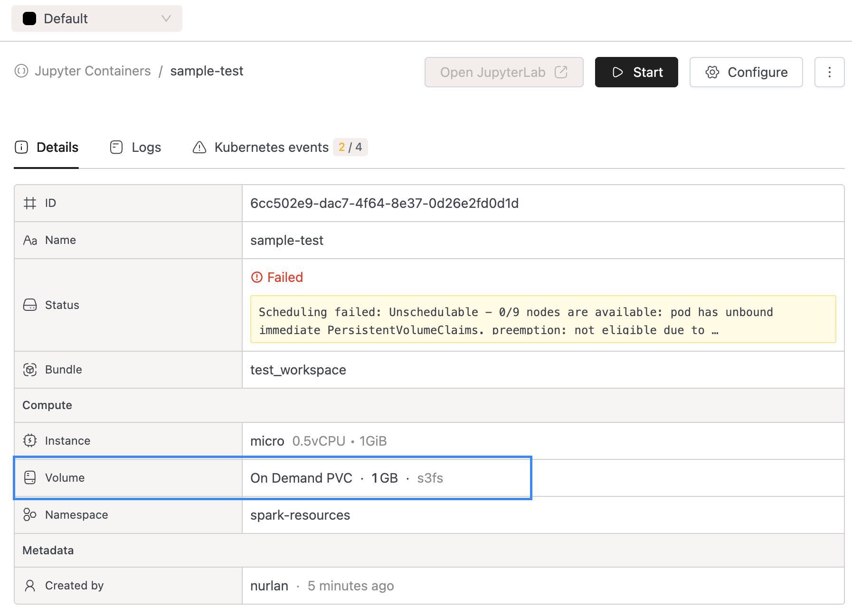
Task: Switch to the Logs tab
Action: tap(136, 148)
